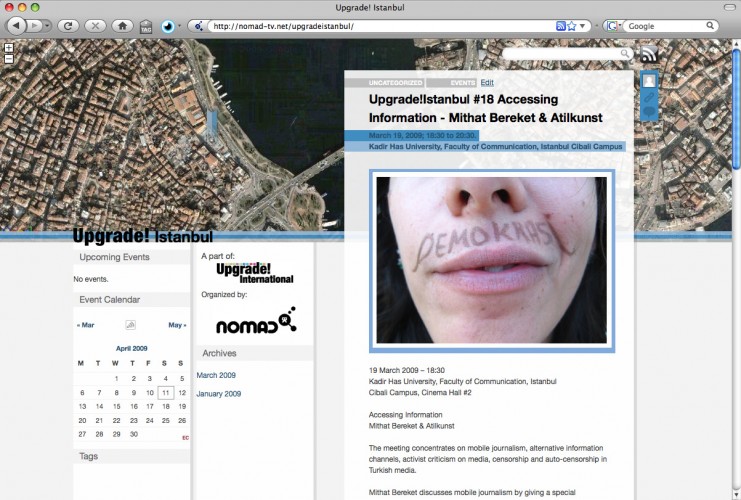
Task: Click the scrollbar down arrow
Action: (736, 495)
